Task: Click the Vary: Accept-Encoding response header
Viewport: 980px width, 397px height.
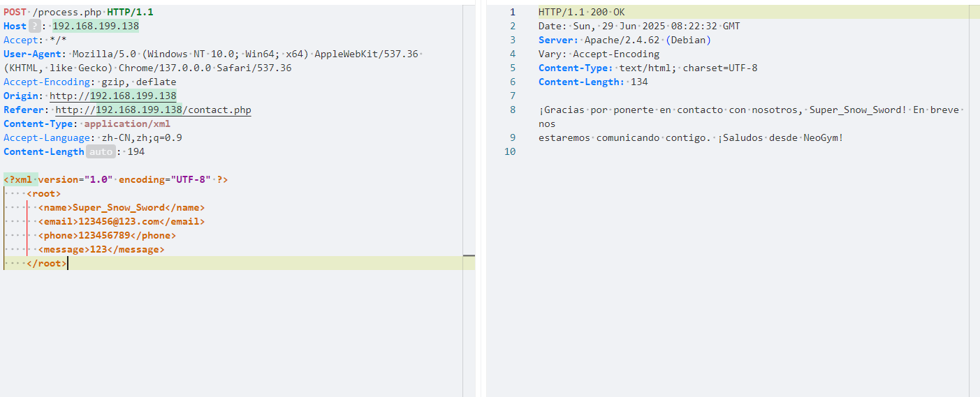Action: tap(599, 54)
